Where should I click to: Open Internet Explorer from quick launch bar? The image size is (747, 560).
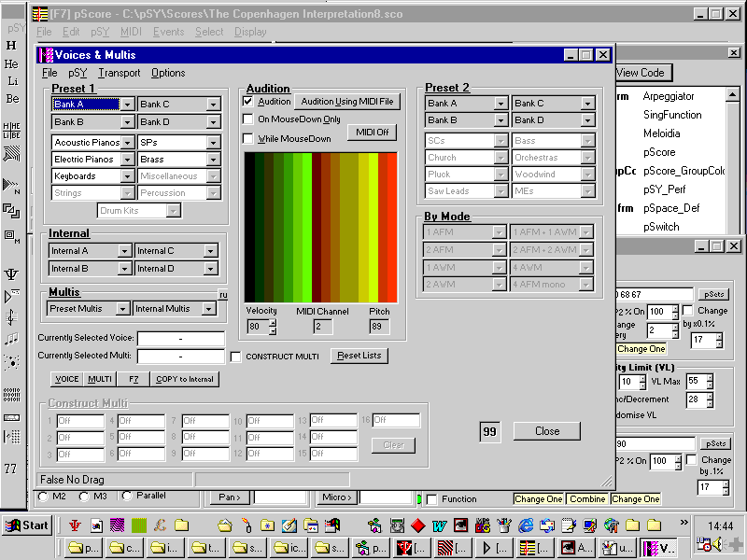527,525
